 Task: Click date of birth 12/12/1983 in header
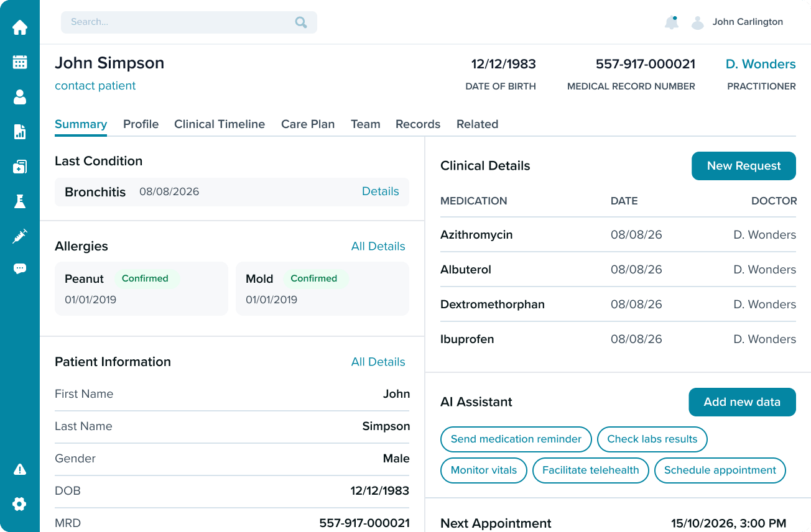point(504,64)
